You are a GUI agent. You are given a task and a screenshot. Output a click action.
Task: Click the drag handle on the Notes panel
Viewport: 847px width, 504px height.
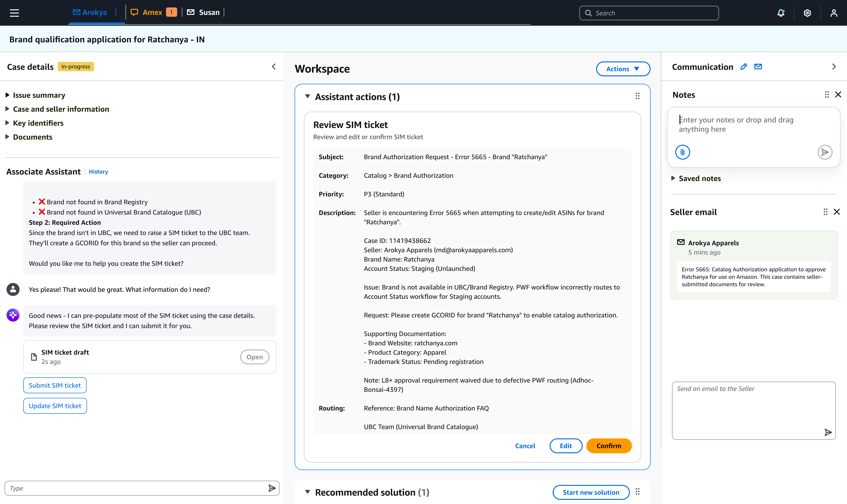[x=827, y=94]
